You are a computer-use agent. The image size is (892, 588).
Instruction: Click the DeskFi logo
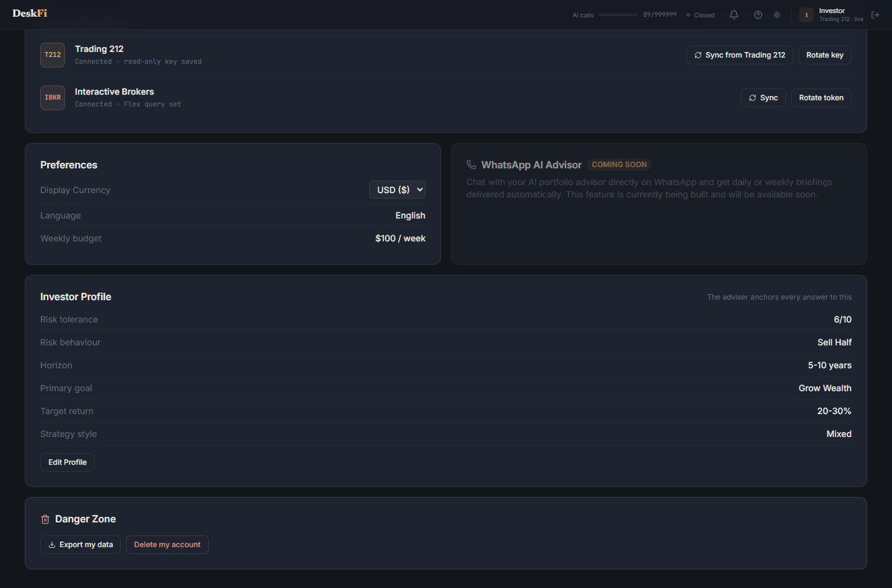tap(30, 13)
